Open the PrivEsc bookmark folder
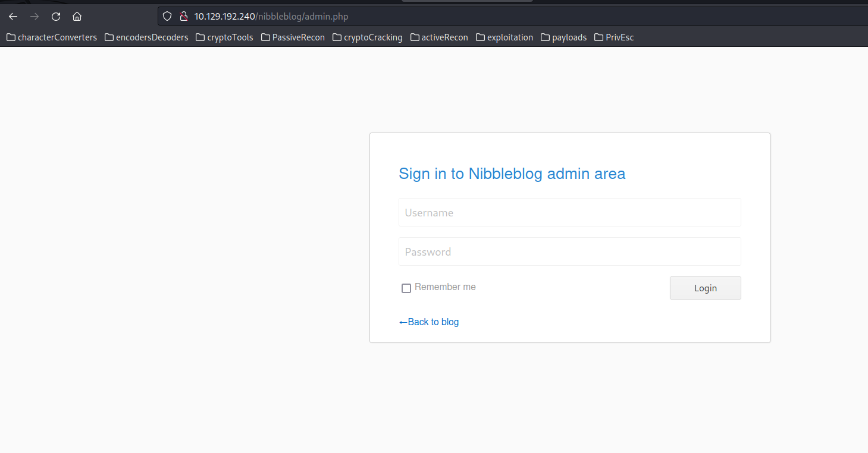The width and height of the screenshot is (868, 453). tap(614, 37)
